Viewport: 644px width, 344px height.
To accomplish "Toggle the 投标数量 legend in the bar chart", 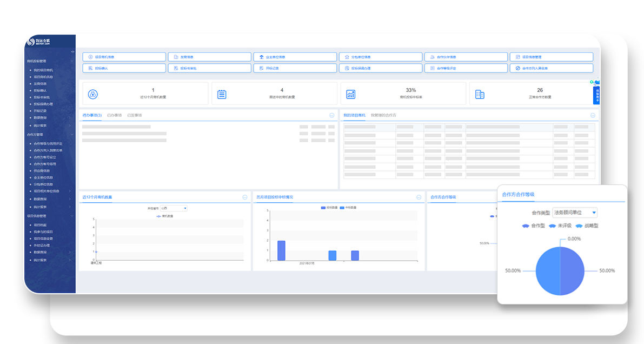I will point(329,208).
